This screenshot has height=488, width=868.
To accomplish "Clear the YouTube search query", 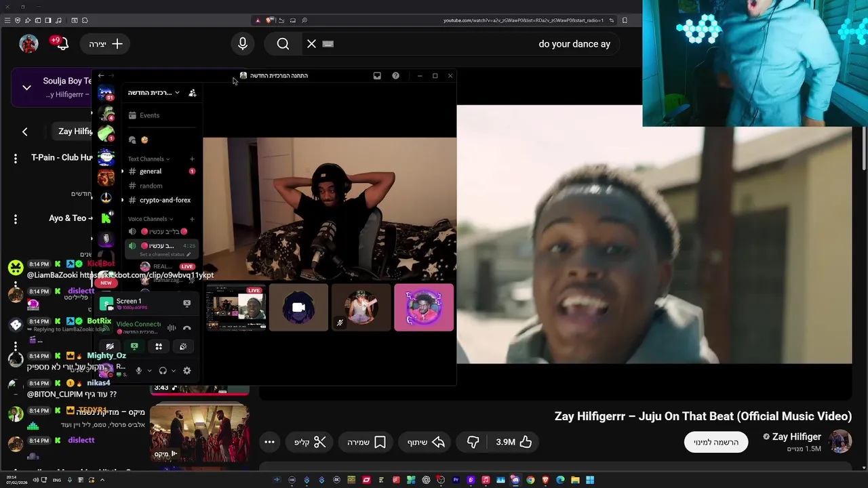I will (311, 43).
